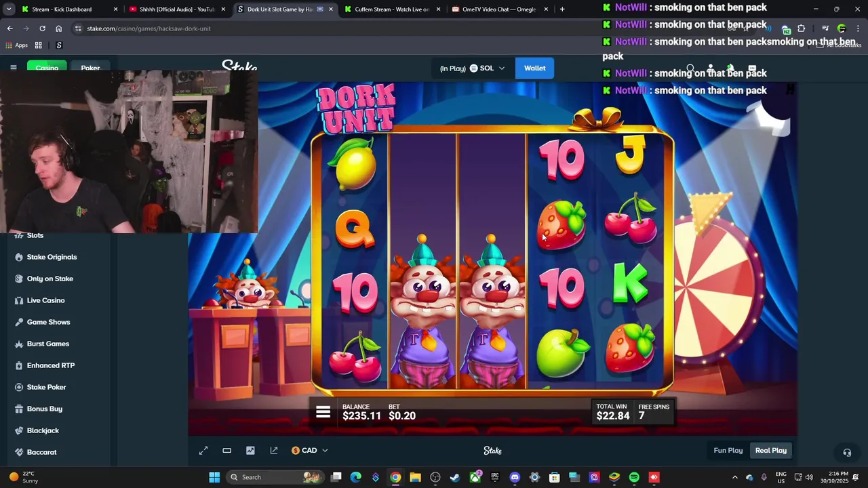Image resolution: width=868 pixels, height=488 pixels.
Task: Open volume control in system tray
Action: point(809,477)
